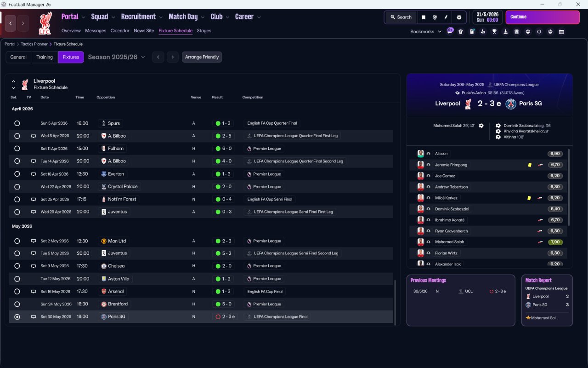
Task: Open the 9+ messages notification icon
Action: (450, 31)
